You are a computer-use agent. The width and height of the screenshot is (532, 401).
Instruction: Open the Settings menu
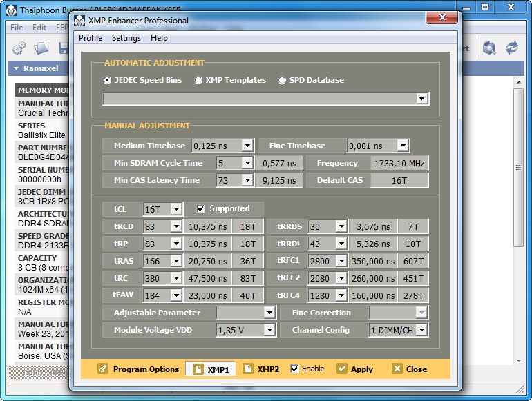pyautogui.click(x=126, y=38)
